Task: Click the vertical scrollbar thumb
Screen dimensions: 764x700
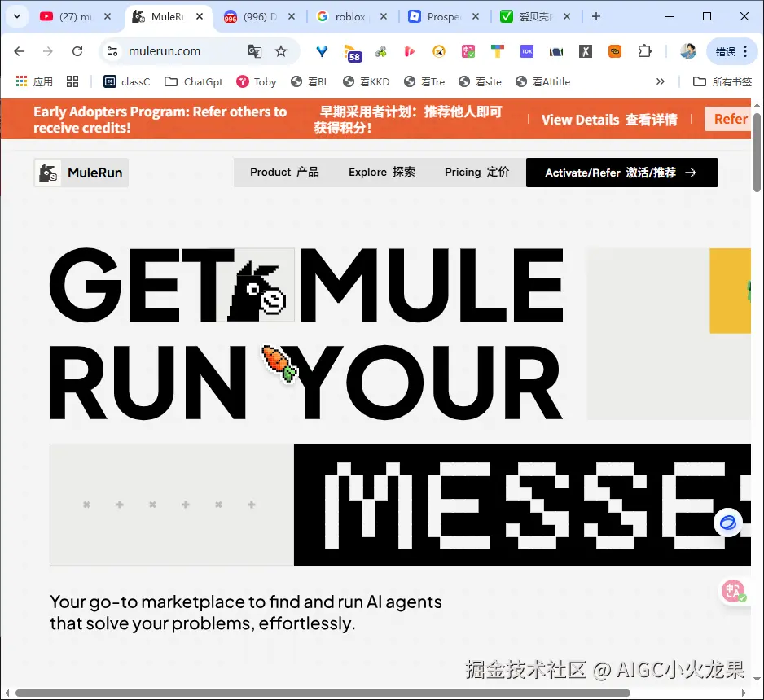Action: pyautogui.click(x=757, y=152)
